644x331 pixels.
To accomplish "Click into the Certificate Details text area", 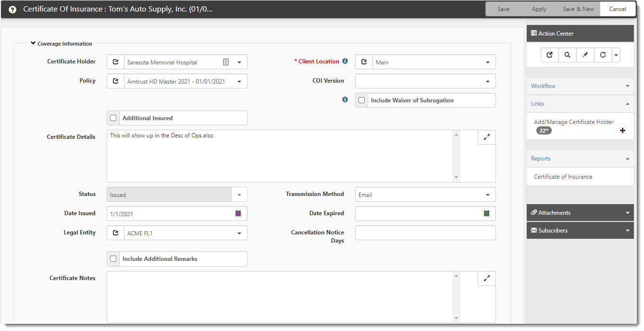I will pos(280,156).
